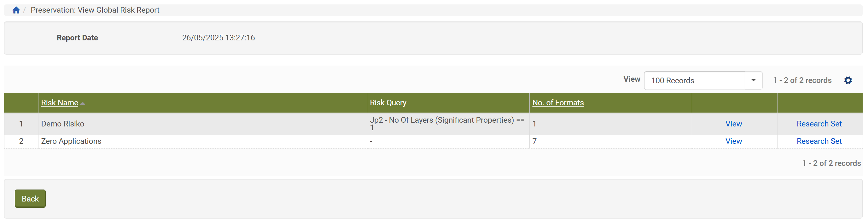Sort the table by No. of Formats column
Image resolution: width=868 pixels, height=222 pixels.
[x=558, y=102]
